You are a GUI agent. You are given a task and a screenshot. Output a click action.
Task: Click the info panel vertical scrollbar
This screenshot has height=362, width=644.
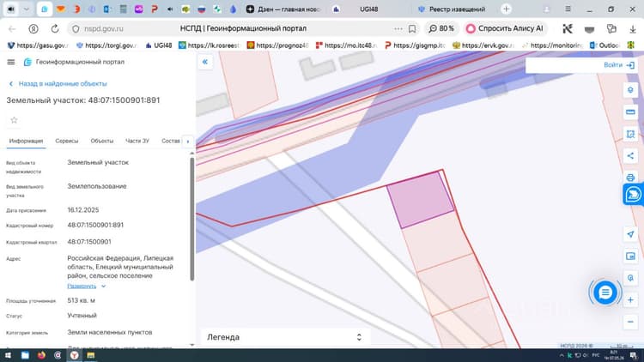191,219
